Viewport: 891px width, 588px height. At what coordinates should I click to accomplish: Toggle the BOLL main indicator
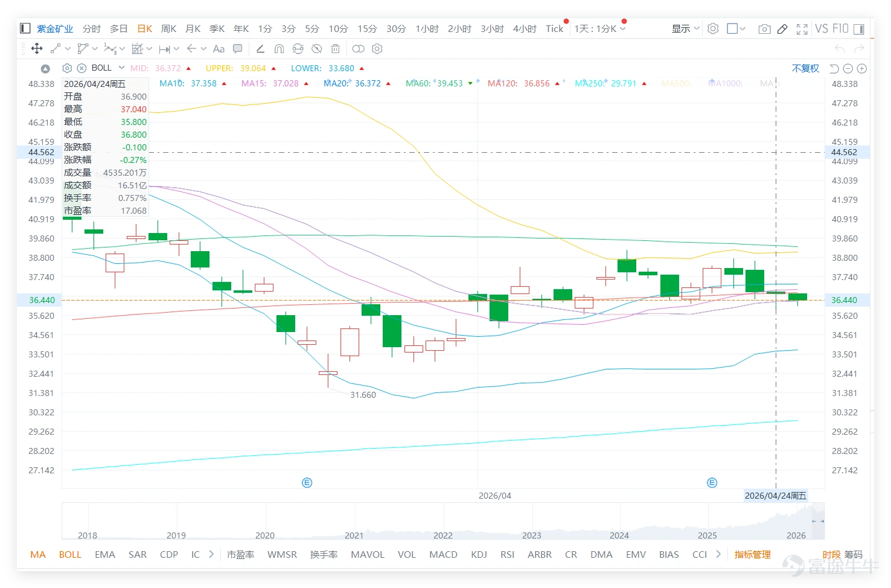pos(70,554)
